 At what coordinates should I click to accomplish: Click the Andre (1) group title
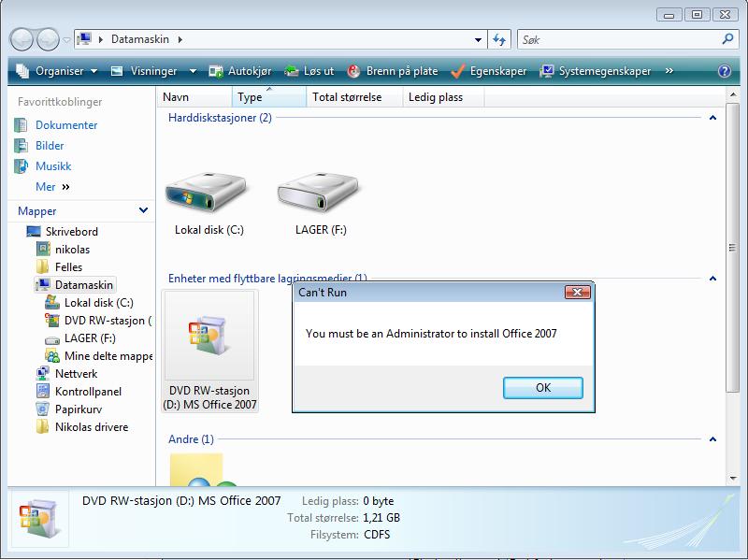coord(191,439)
